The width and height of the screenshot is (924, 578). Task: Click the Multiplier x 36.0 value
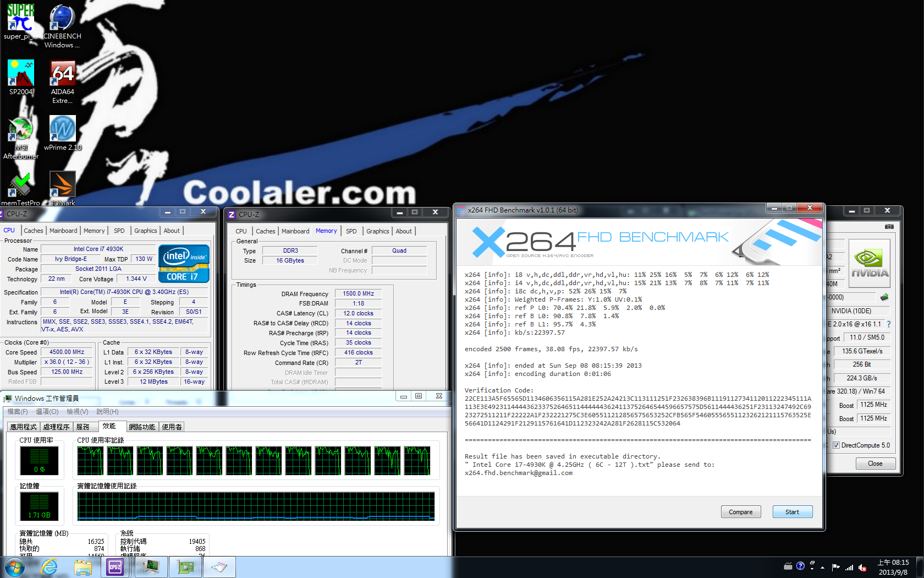(67, 362)
